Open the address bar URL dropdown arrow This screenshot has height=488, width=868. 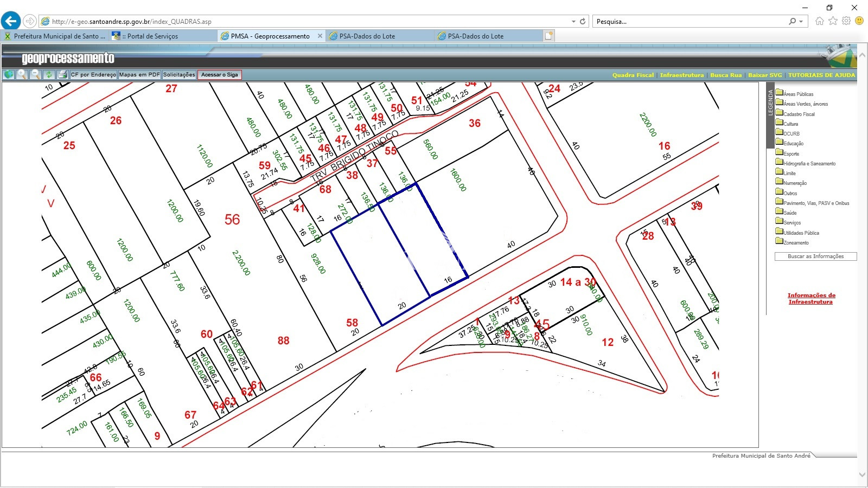[573, 22]
